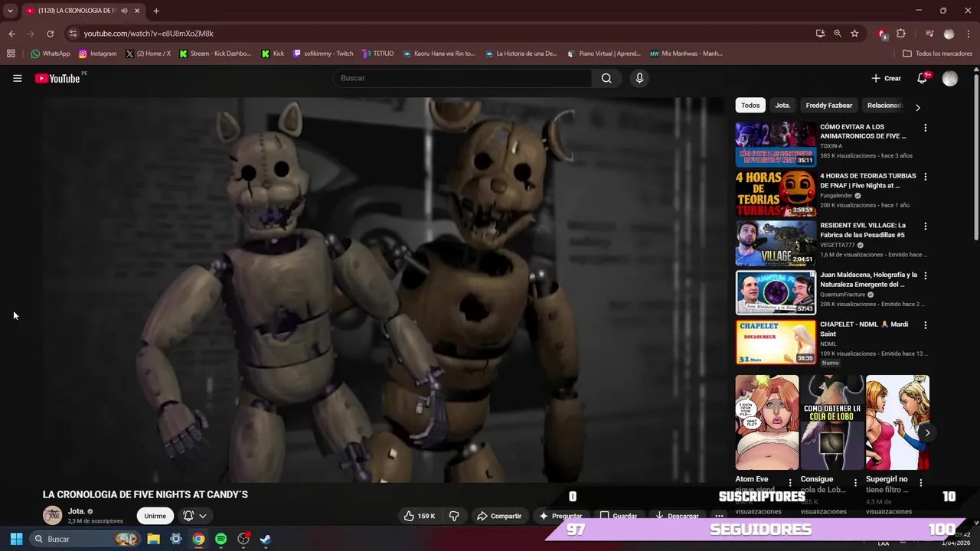Open the CHAPELET Douloureux video thumbnail
This screenshot has width=980, height=551.
pyautogui.click(x=776, y=342)
